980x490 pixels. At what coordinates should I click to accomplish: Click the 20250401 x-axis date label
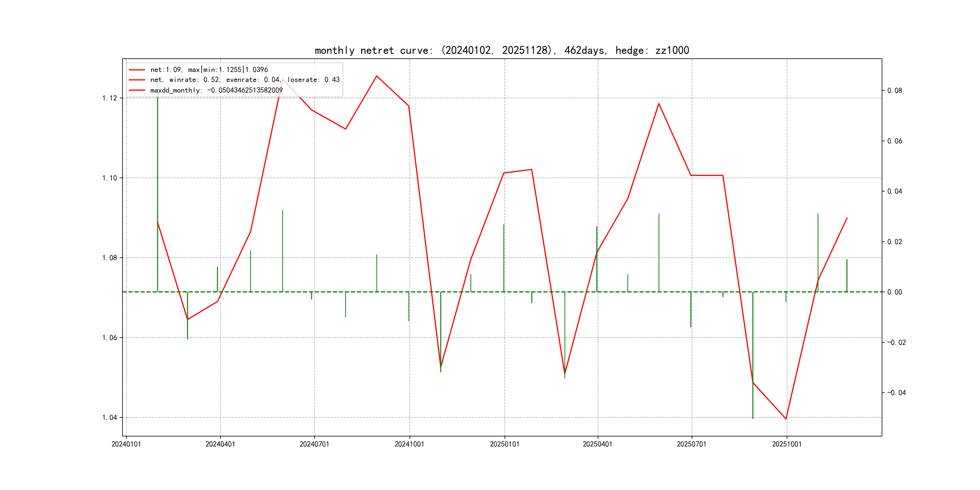pyautogui.click(x=597, y=444)
